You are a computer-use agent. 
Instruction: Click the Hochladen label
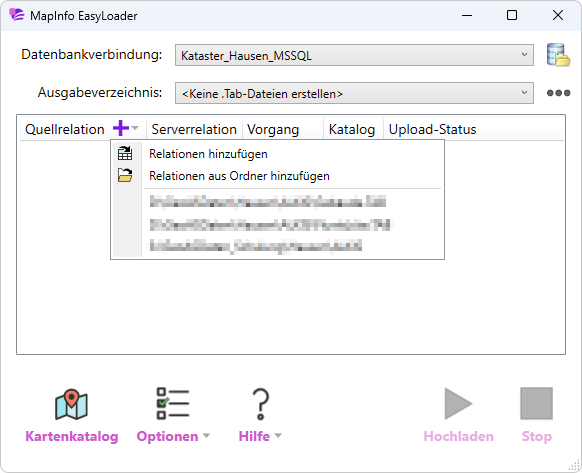pyautogui.click(x=458, y=436)
